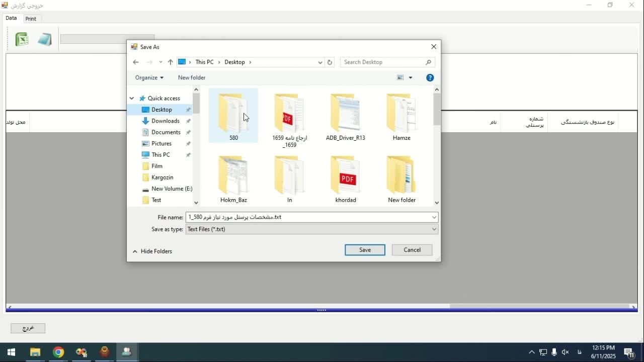Refresh the Desktop folder listing
The width and height of the screenshot is (644, 362).
(330, 62)
